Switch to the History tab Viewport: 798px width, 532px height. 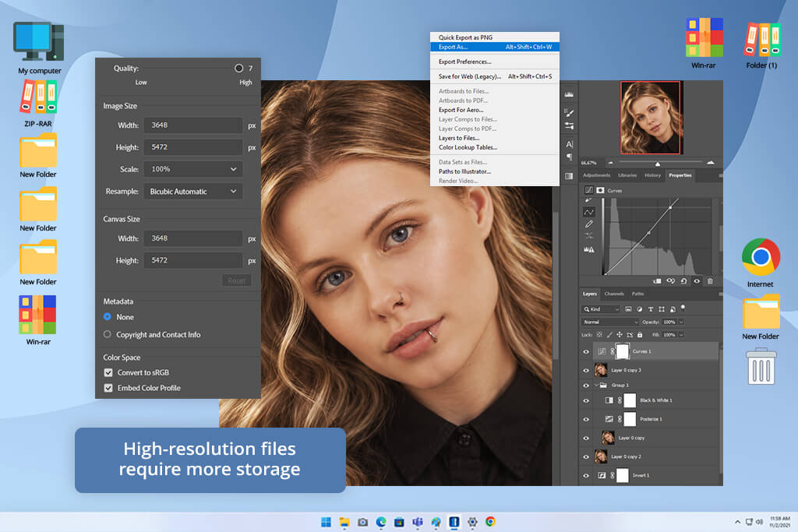coord(652,175)
